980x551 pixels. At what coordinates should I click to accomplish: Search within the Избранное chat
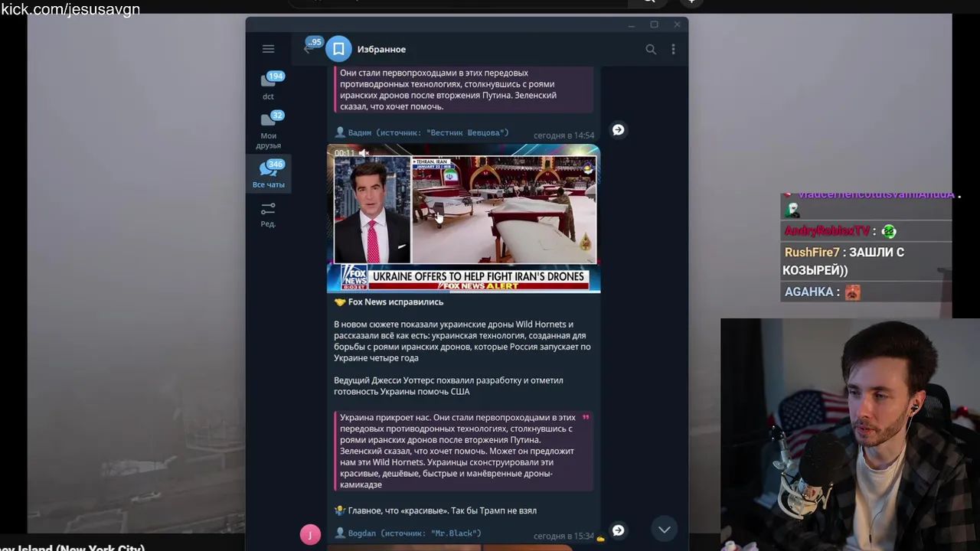[x=651, y=49]
